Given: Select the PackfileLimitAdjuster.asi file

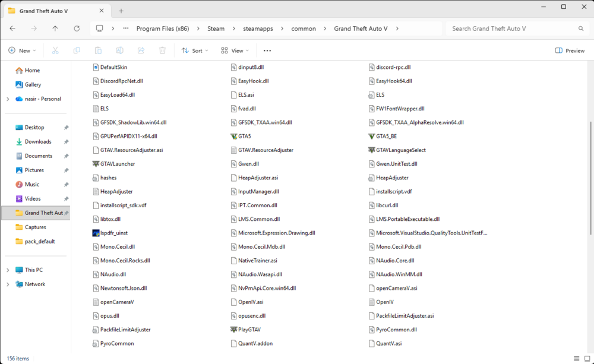Looking at the screenshot, I should [401, 316].
